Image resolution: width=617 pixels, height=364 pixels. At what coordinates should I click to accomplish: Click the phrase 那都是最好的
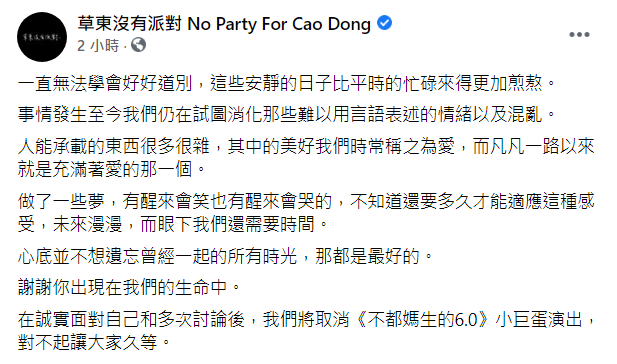[368, 257]
